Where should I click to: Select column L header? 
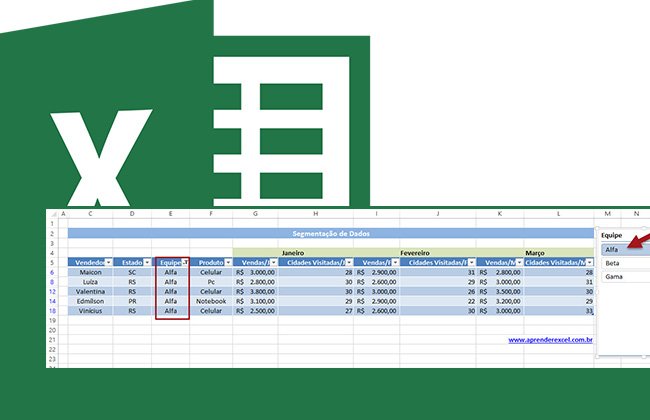coord(559,214)
